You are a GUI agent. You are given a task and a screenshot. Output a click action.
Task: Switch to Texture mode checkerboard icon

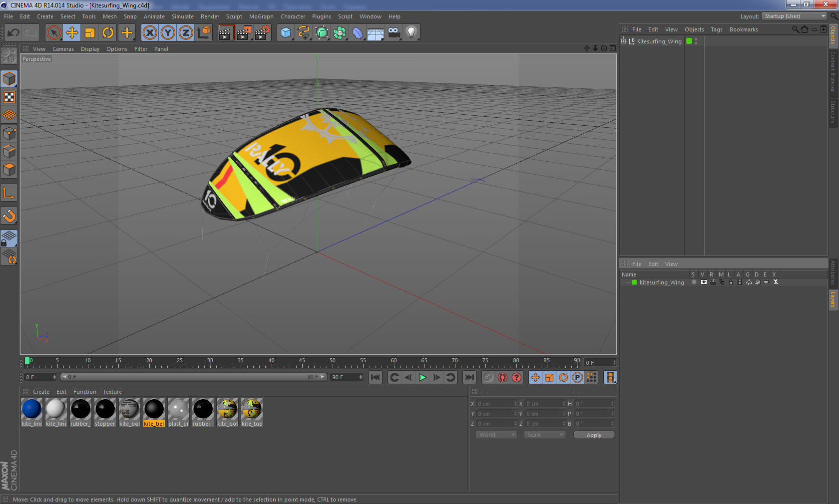click(9, 97)
